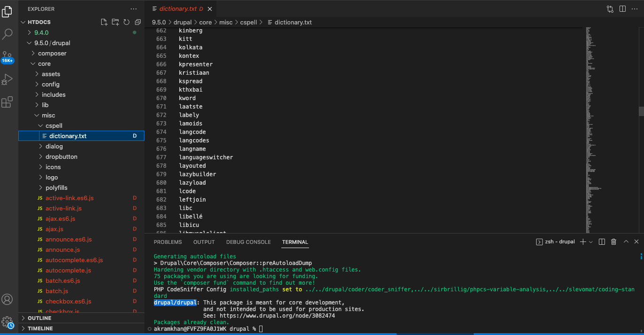Open the Accounts icon at bottom left

(x=7, y=299)
